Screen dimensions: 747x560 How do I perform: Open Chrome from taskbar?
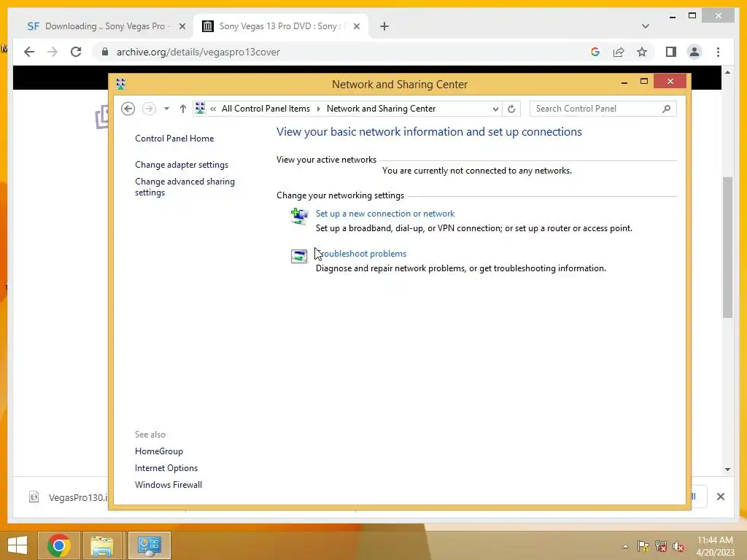point(59,545)
